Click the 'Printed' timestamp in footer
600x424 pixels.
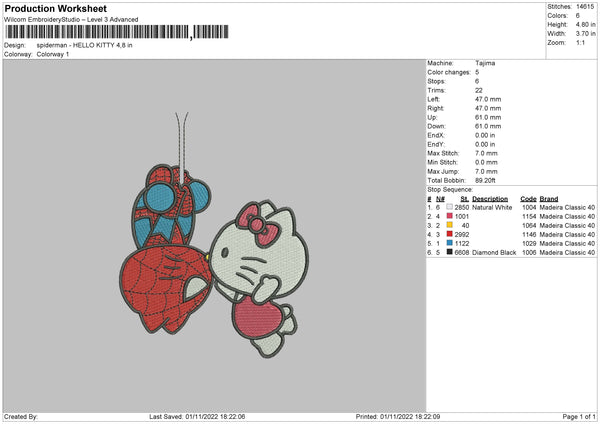[398, 416]
